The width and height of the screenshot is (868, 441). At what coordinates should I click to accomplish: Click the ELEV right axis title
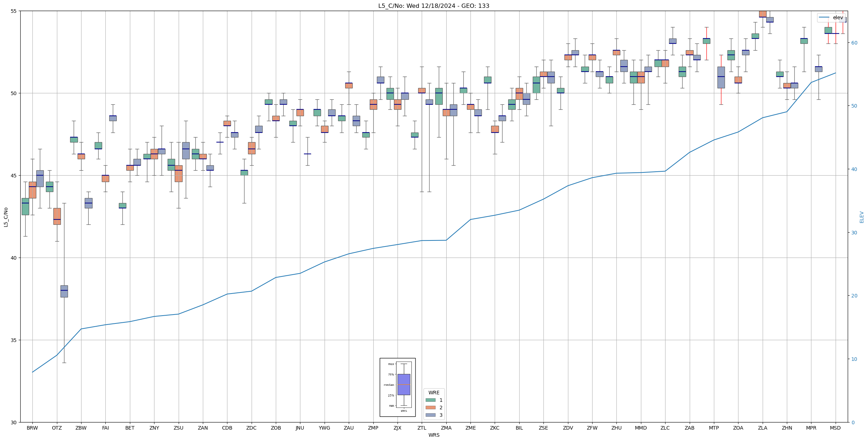point(862,217)
